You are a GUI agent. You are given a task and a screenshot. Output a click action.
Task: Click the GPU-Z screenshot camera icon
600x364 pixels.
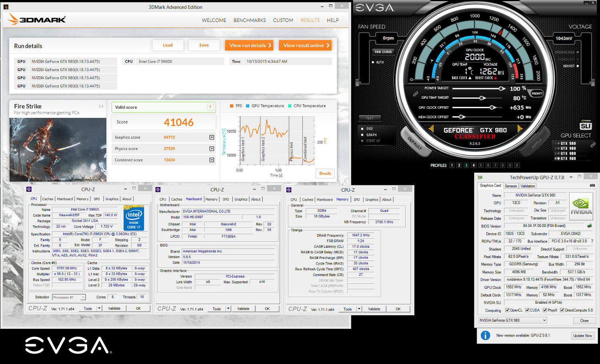(x=592, y=185)
